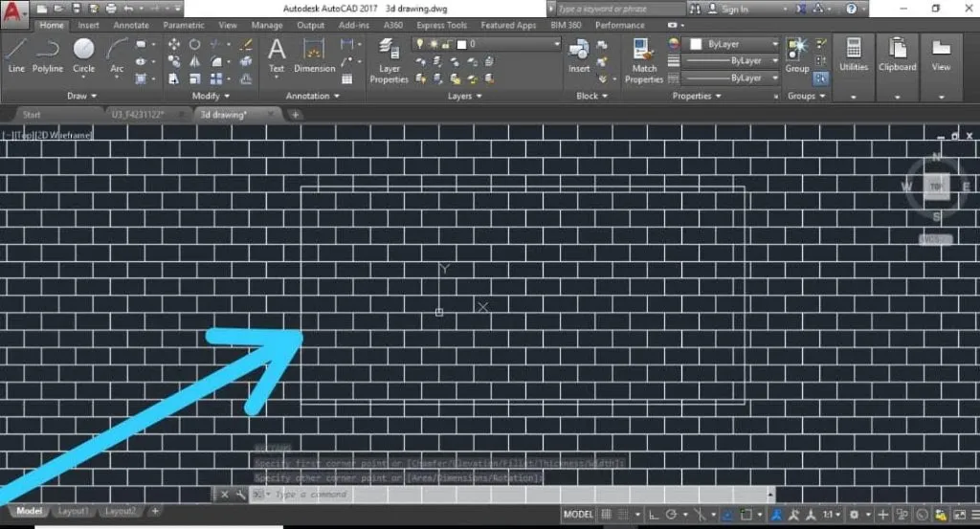Activate the Stretch tool in Modify panel

click(174, 78)
